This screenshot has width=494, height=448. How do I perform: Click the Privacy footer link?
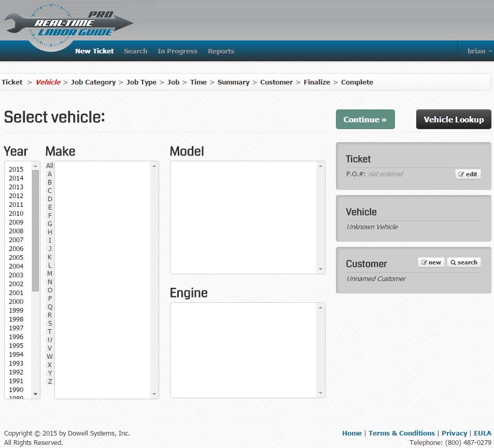pyautogui.click(x=455, y=433)
